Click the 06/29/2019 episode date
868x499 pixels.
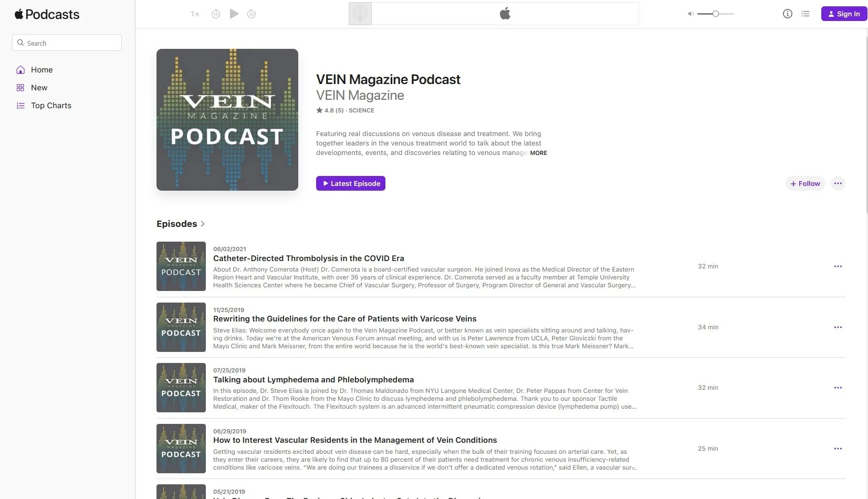pyautogui.click(x=229, y=431)
